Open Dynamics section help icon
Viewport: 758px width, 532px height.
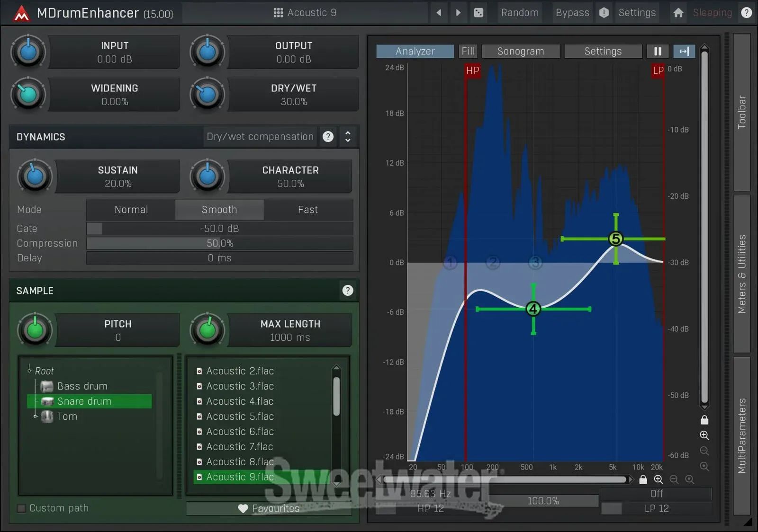click(x=328, y=137)
